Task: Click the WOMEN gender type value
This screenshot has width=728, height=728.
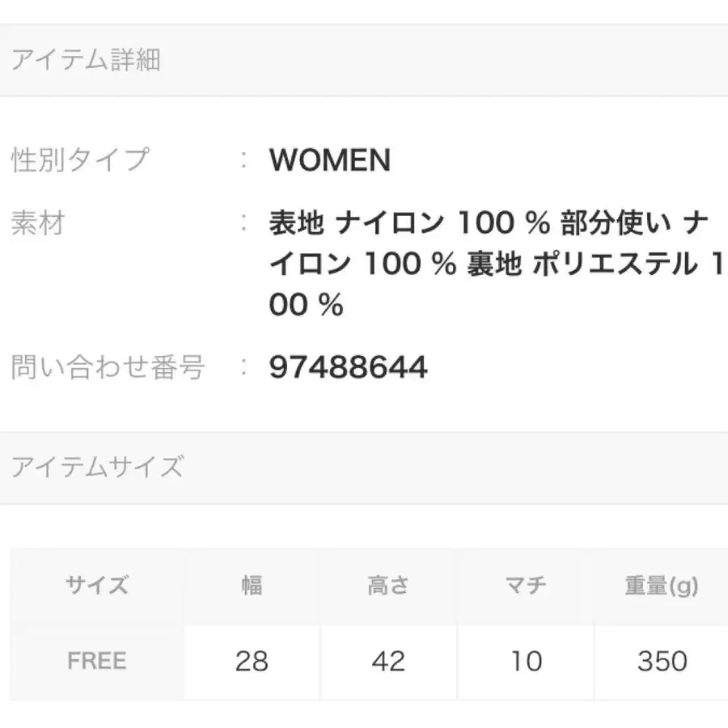Action: (x=330, y=160)
